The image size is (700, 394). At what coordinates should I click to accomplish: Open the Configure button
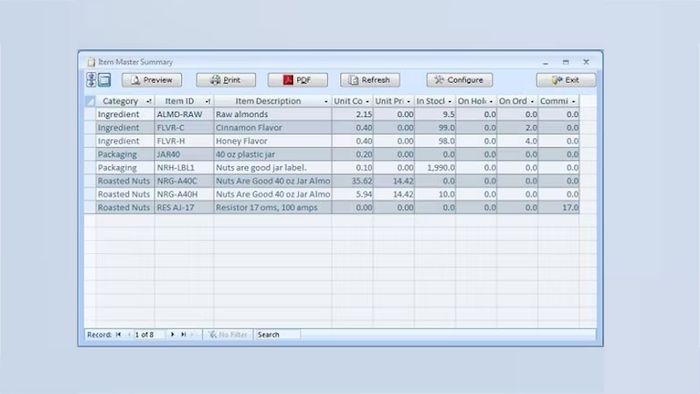pyautogui.click(x=460, y=80)
